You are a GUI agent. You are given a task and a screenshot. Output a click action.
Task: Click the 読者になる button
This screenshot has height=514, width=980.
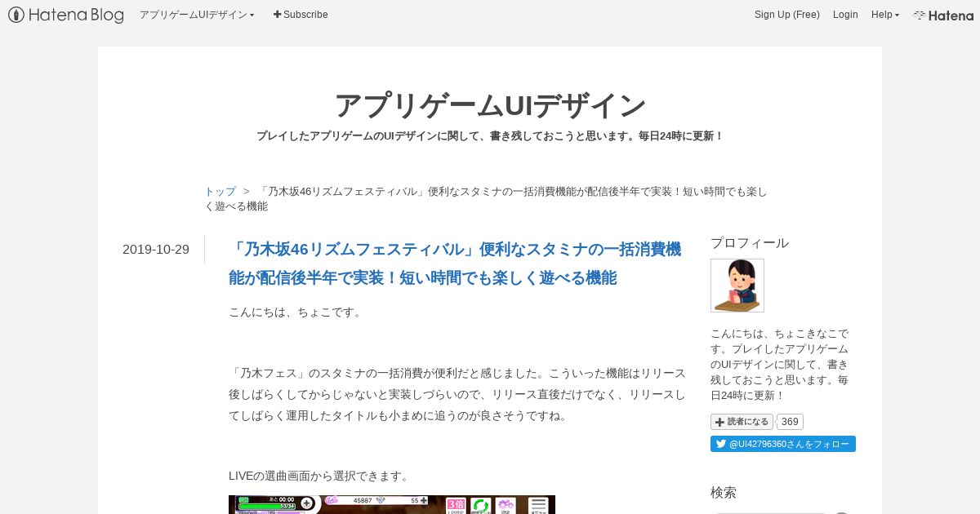pyautogui.click(x=742, y=422)
